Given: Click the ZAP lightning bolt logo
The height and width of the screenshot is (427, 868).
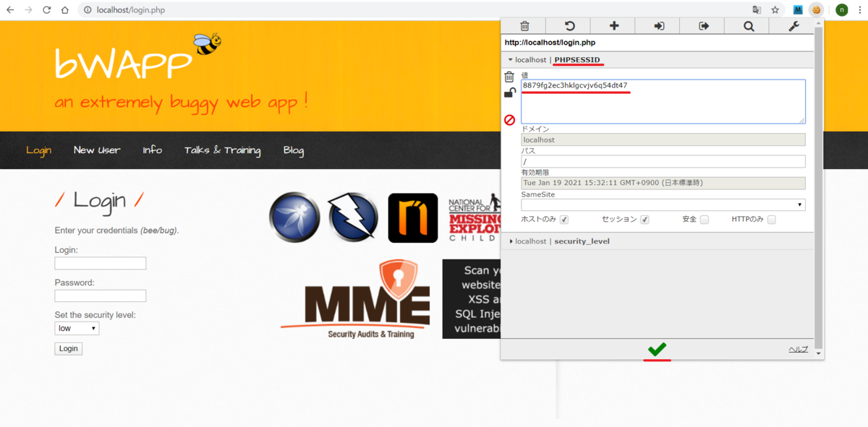Looking at the screenshot, I should click(353, 217).
